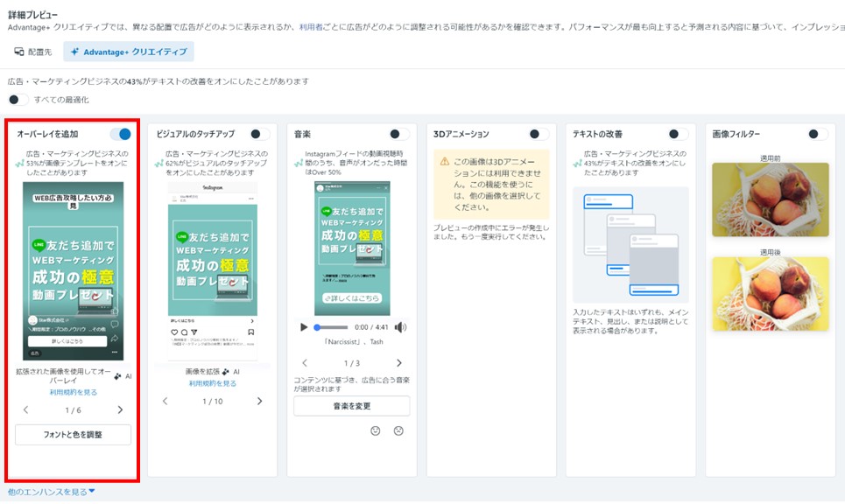Click the 「Narcissist」、Tash track name
This screenshot has height=504, width=845.
pos(353,341)
